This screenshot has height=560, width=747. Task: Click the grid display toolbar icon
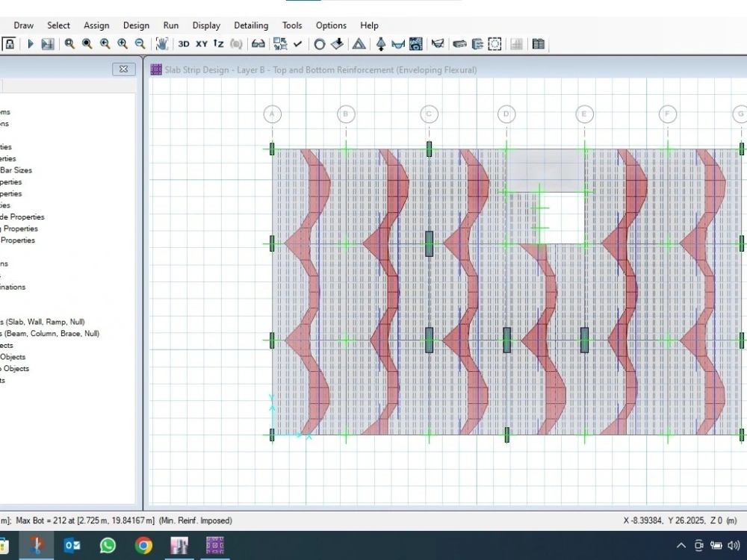[515, 44]
